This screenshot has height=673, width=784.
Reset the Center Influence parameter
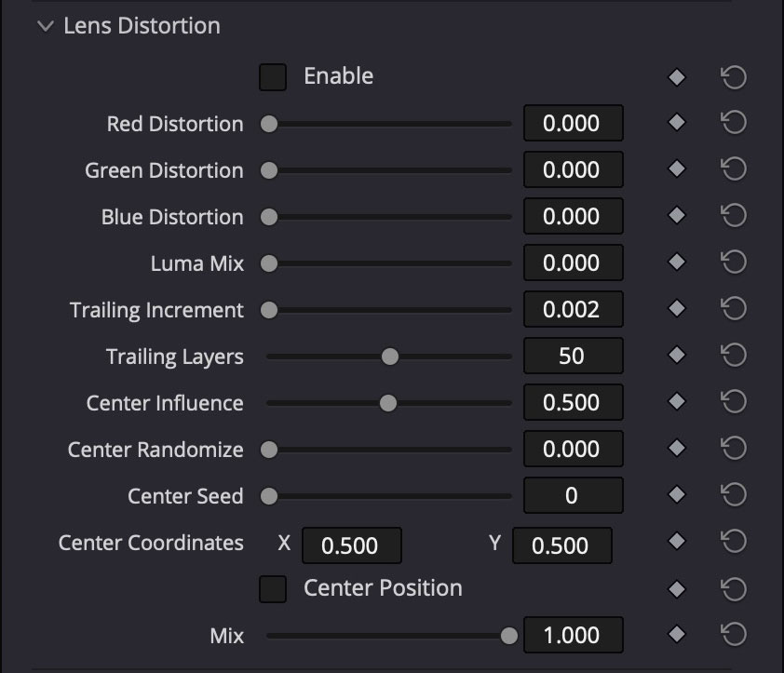(733, 402)
